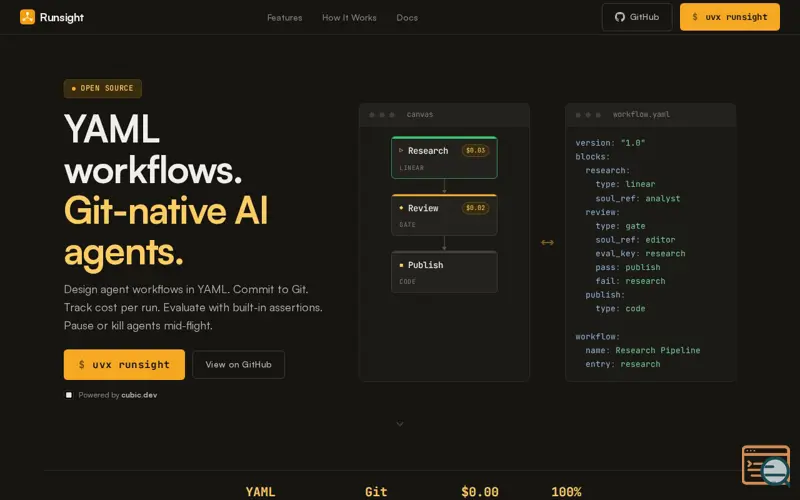Click the cubic.dev logo square icon
Viewport: 800px width, 500px height.
(68, 395)
